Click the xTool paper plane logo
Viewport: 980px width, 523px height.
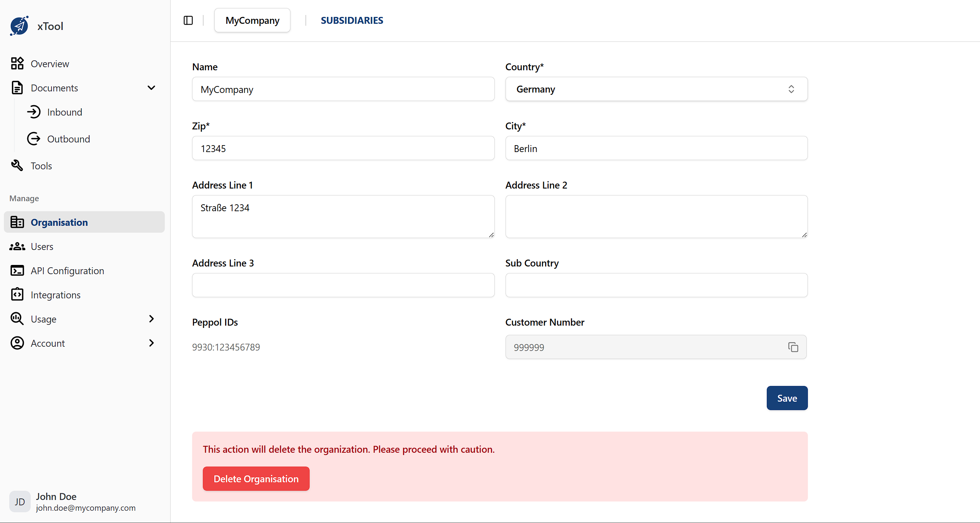click(19, 25)
